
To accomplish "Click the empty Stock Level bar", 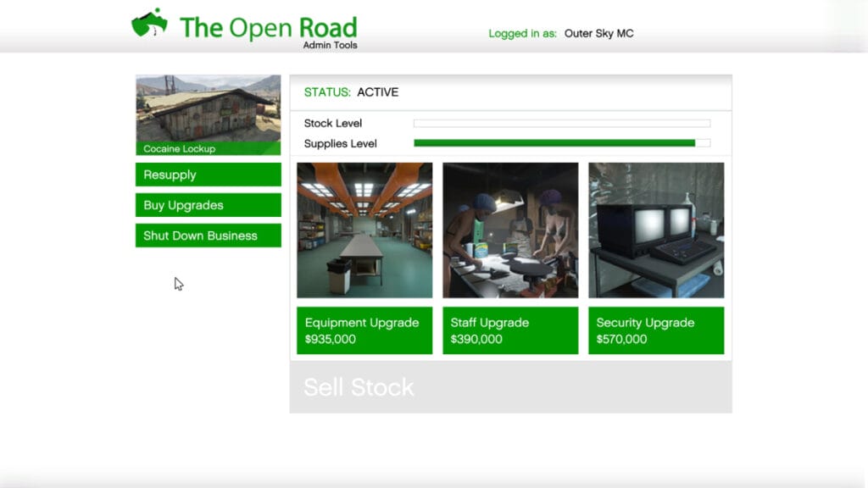I will tap(561, 124).
